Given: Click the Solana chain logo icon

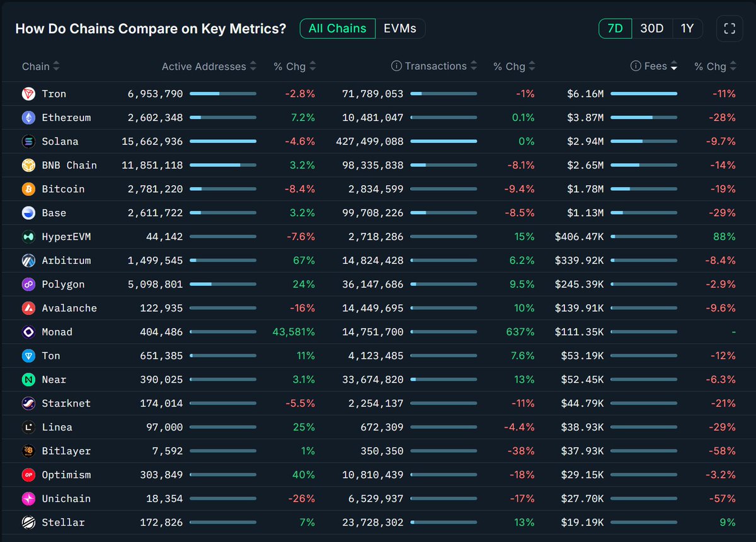Looking at the screenshot, I should click(x=28, y=142).
